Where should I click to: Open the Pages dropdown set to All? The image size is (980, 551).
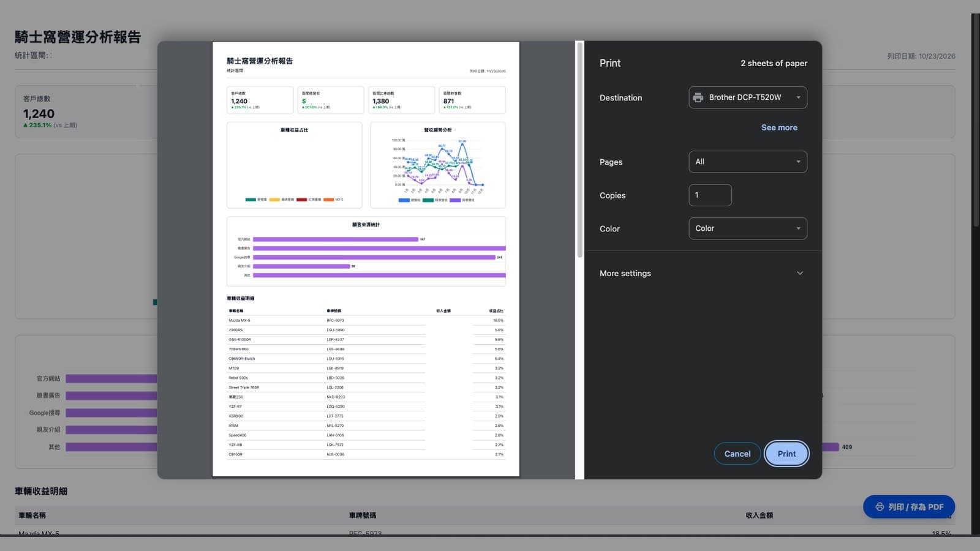[x=747, y=162]
